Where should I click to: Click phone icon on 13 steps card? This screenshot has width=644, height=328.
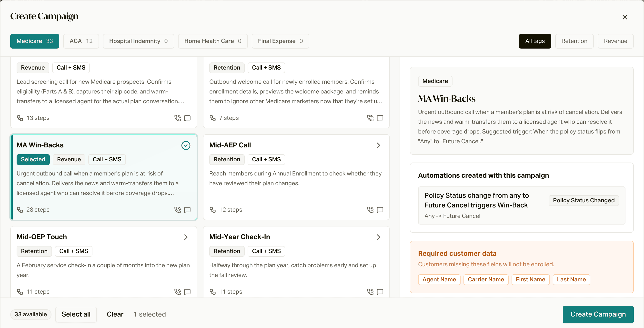(x=178, y=118)
